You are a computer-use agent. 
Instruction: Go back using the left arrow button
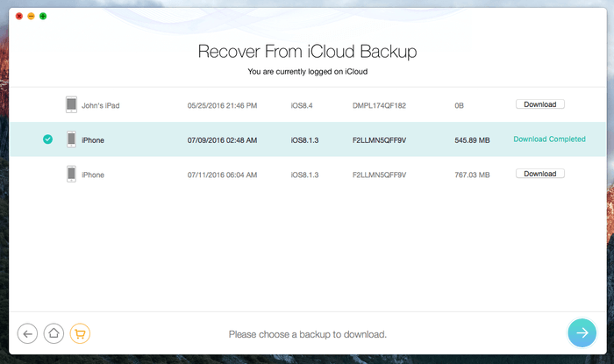coord(27,334)
